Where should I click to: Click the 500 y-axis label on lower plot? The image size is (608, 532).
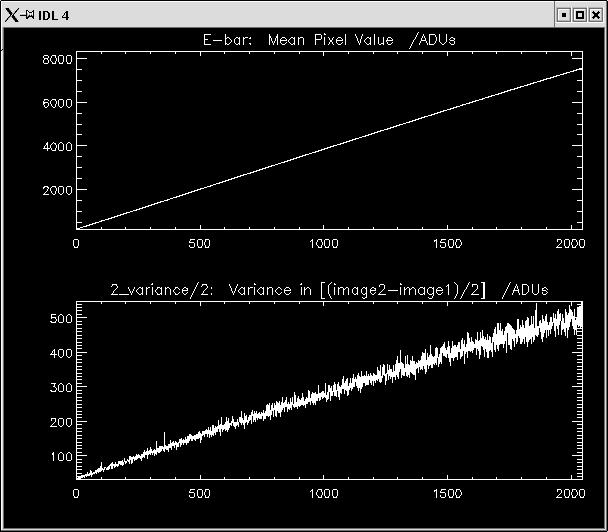[62, 318]
